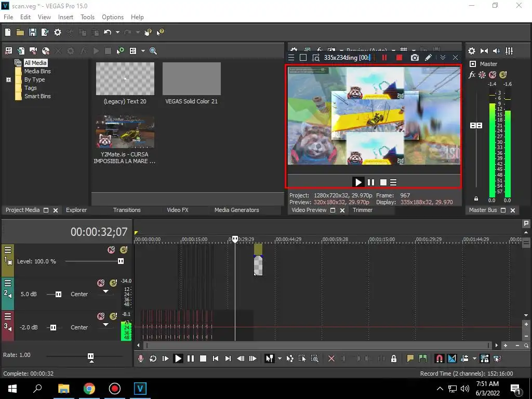Toggle the Snapping magnet
The height and width of the screenshot is (399, 532).
(x=439, y=358)
